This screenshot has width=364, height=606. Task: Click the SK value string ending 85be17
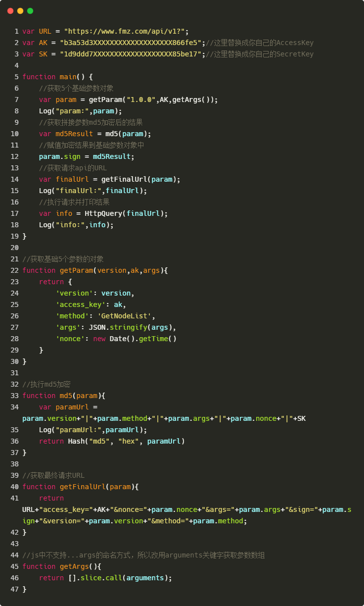[x=131, y=54]
